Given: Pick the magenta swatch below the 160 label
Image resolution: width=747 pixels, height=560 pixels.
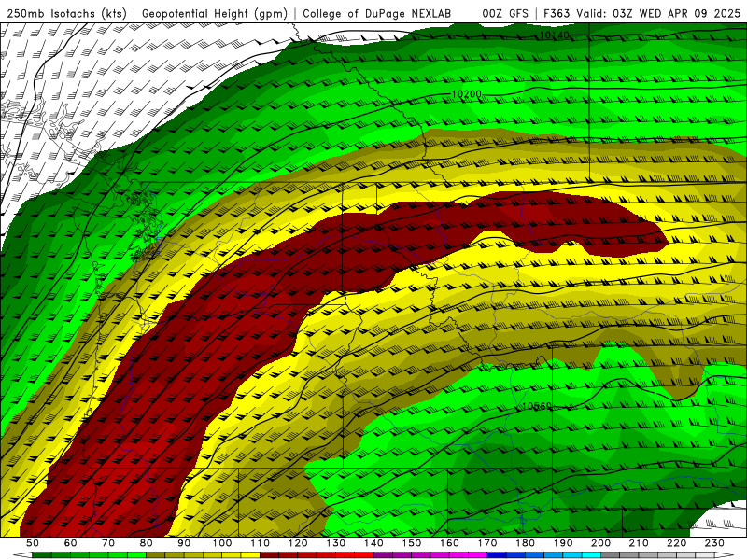Looking at the screenshot, I should [458, 554].
